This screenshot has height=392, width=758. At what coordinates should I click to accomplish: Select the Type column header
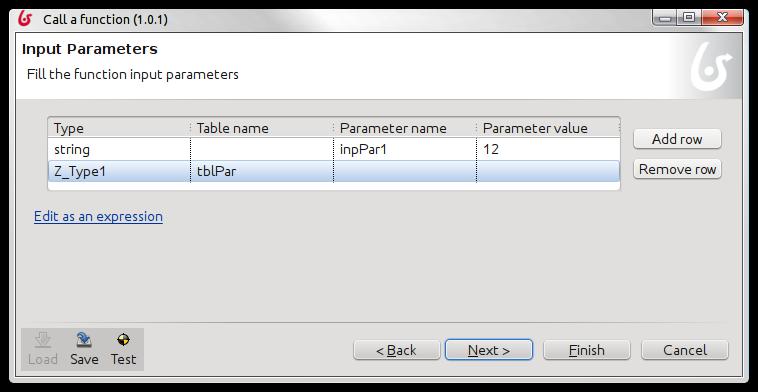pyautogui.click(x=119, y=128)
